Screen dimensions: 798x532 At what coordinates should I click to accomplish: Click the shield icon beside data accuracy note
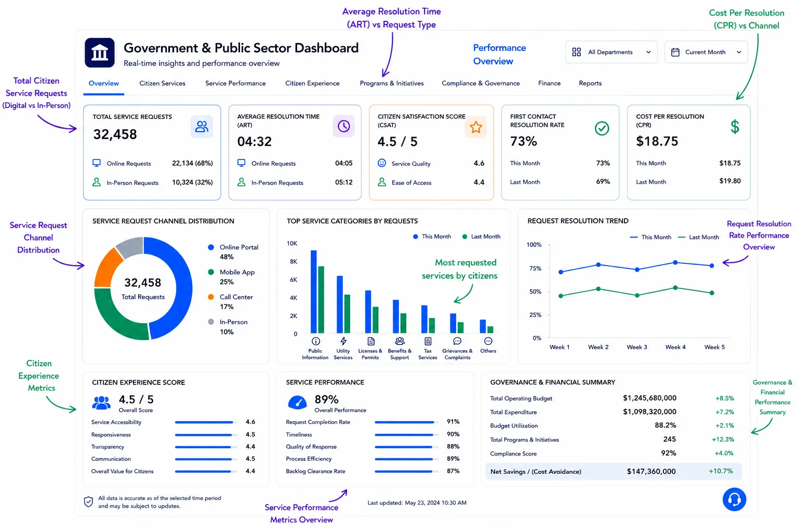point(88,502)
